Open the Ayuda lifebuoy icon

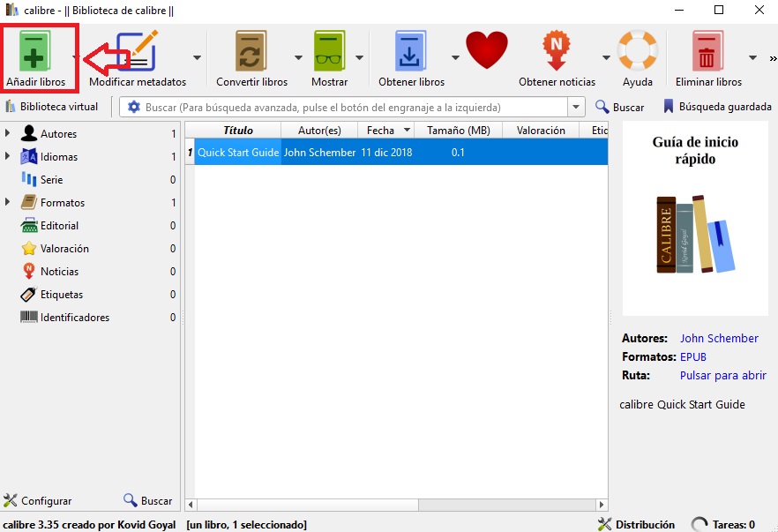[x=638, y=50]
